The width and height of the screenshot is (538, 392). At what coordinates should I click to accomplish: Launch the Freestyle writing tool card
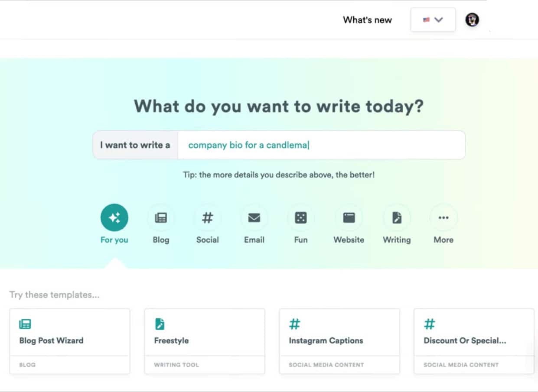point(205,340)
